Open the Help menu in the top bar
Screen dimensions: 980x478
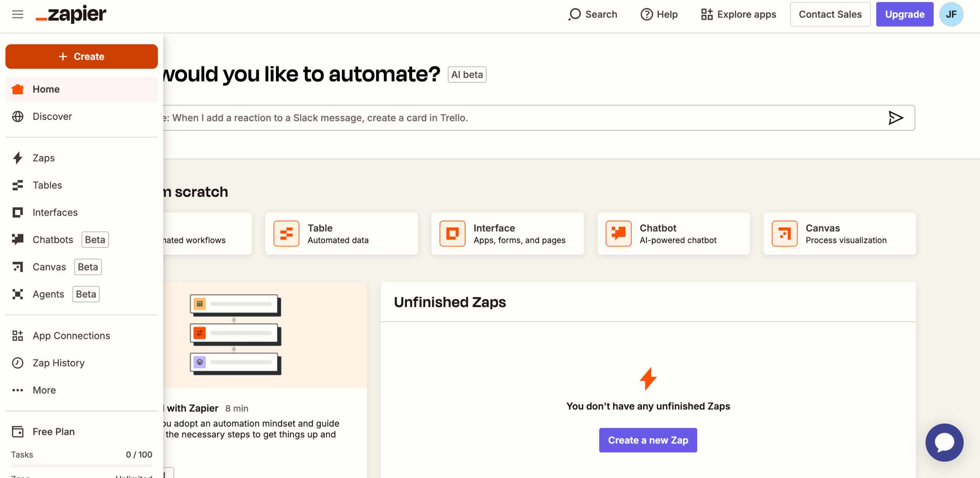(x=659, y=15)
